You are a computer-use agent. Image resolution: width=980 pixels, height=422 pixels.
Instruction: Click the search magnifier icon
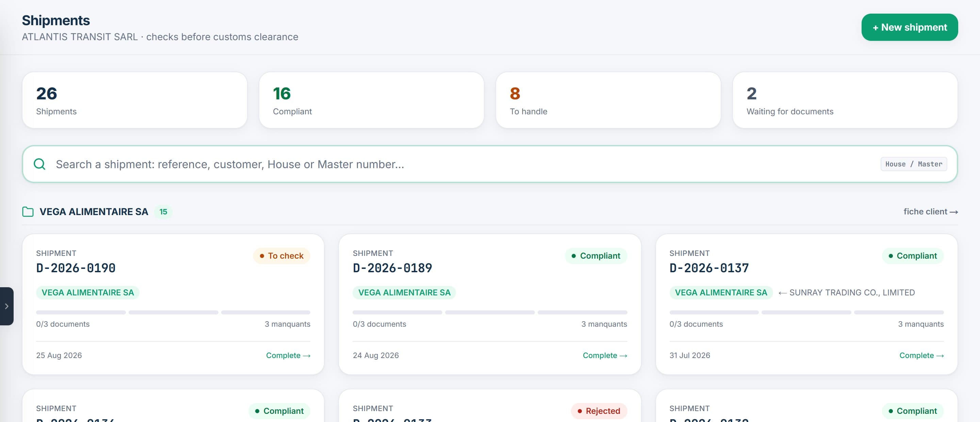(39, 164)
